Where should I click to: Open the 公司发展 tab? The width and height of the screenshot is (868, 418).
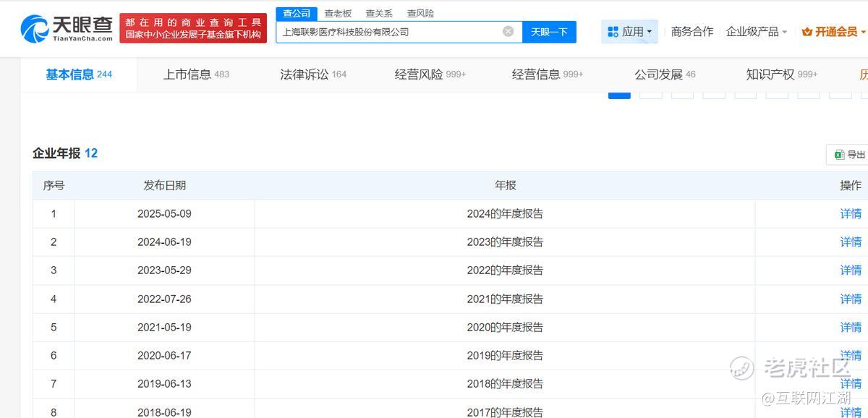coord(665,74)
